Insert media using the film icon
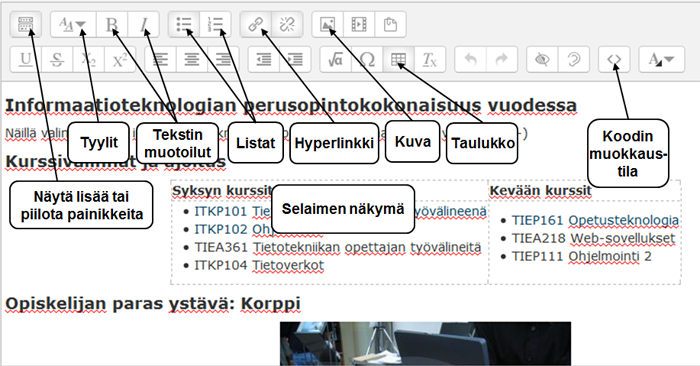The image size is (700, 366). click(359, 24)
